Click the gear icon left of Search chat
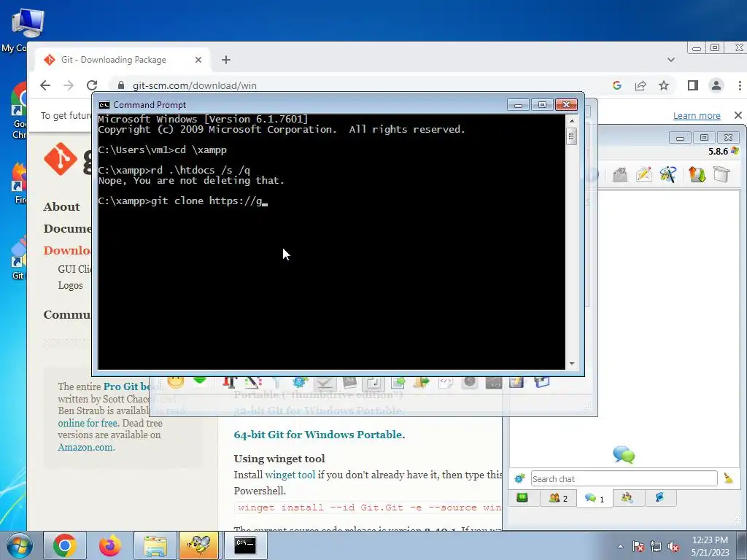 [519, 478]
